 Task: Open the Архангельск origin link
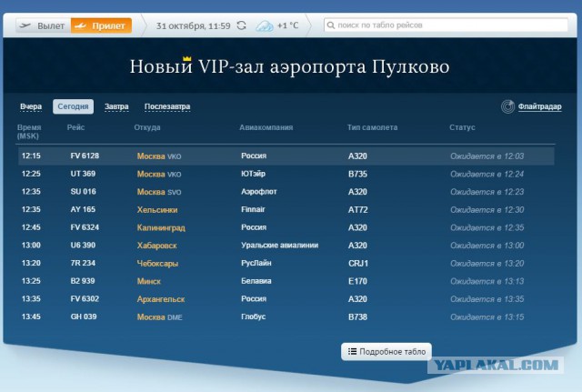[161, 299]
